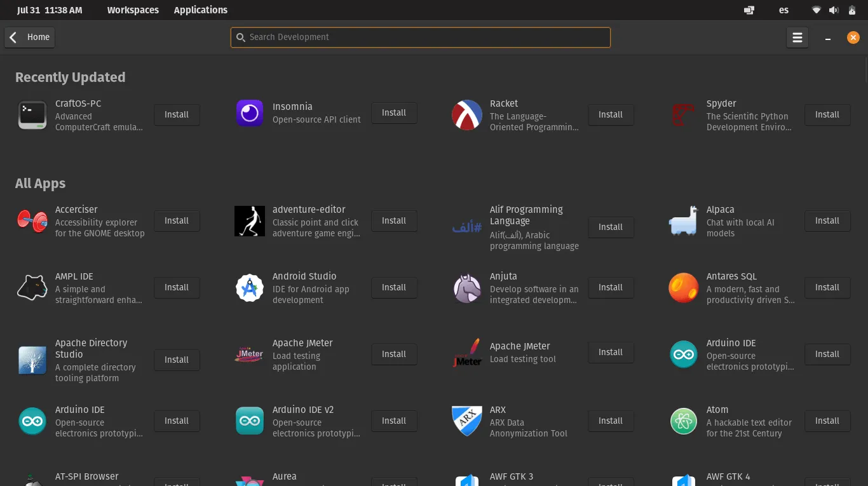Open the Anjuta horse icon
868x486 pixels.
466,288
